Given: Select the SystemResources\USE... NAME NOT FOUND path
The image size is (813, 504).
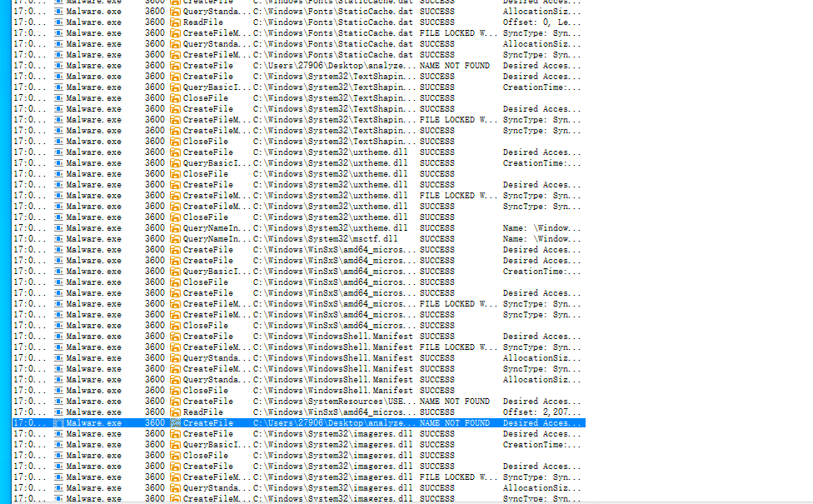Looking at the screenshot, I should pos(334,402).
